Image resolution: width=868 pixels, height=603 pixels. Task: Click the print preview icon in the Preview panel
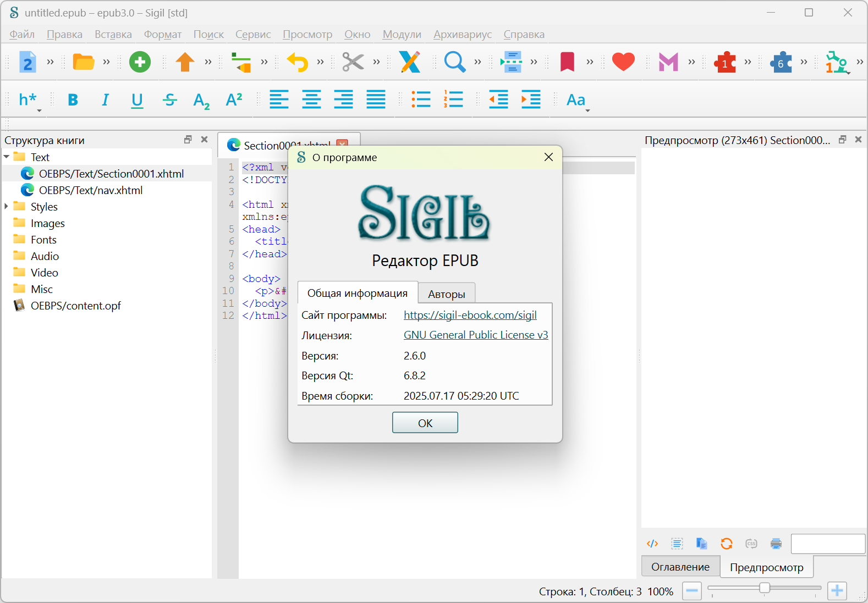coord(776,544)
